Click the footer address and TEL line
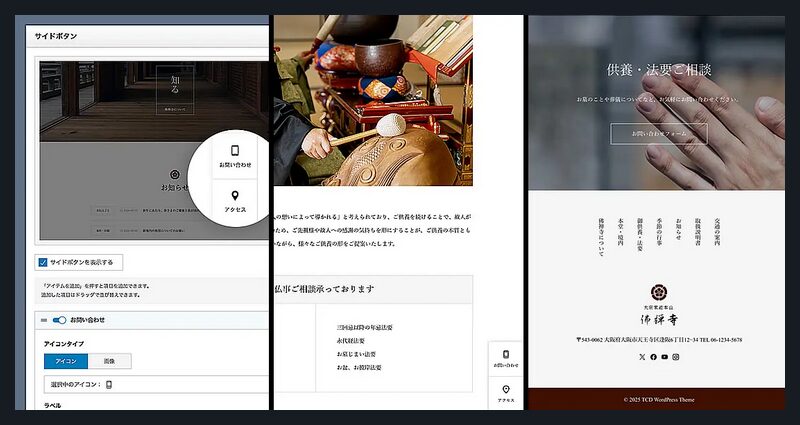This screenshot has height=425, width=800. (659, 340)
